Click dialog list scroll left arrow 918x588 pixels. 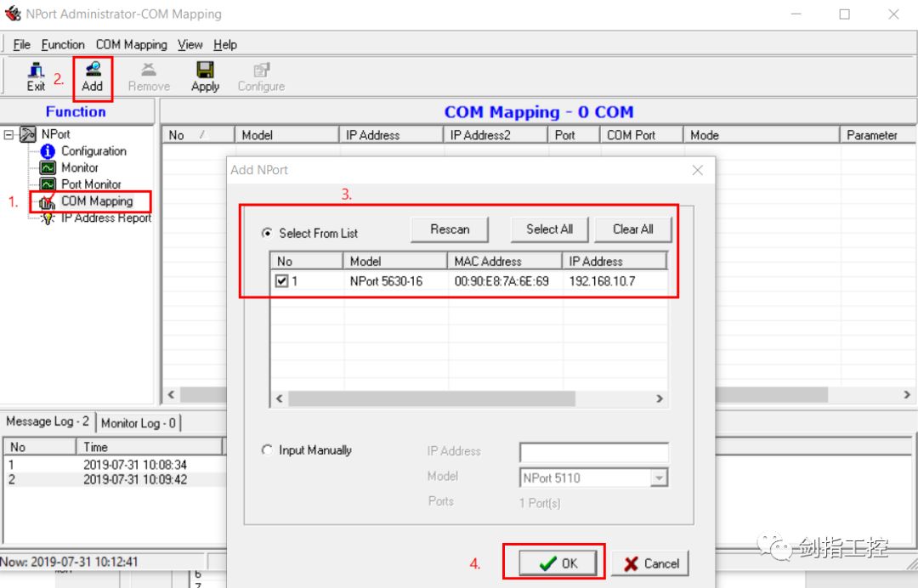[x=280, y=399]
